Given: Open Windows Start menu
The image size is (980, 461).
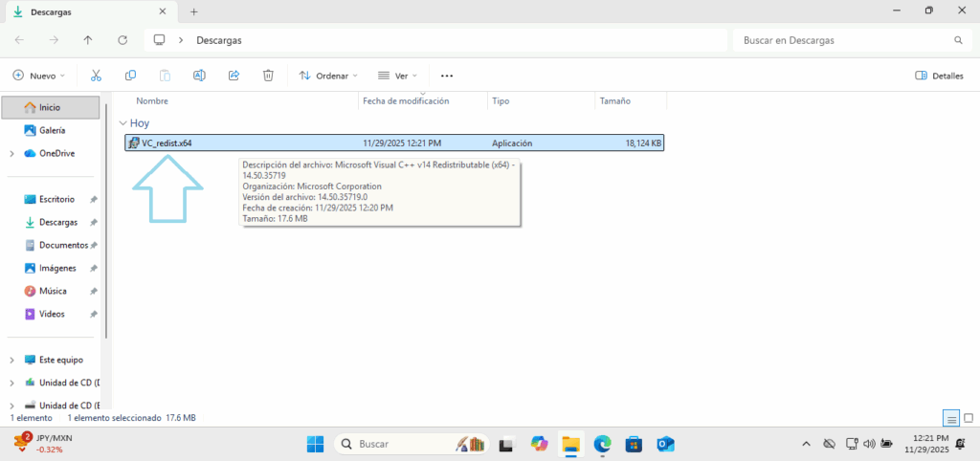Looking at the screenshot, I should (316, 444).
